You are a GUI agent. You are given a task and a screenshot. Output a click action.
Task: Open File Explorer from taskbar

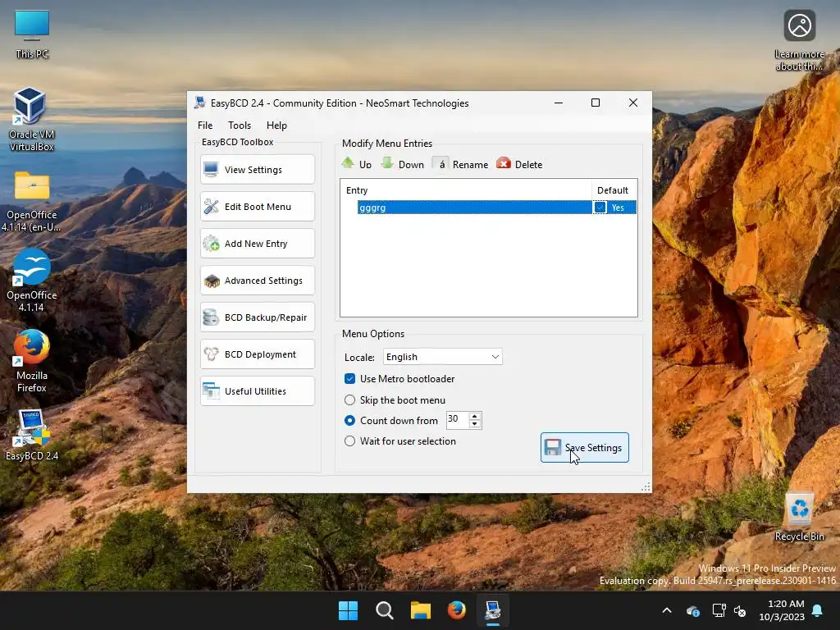[421, 610]
